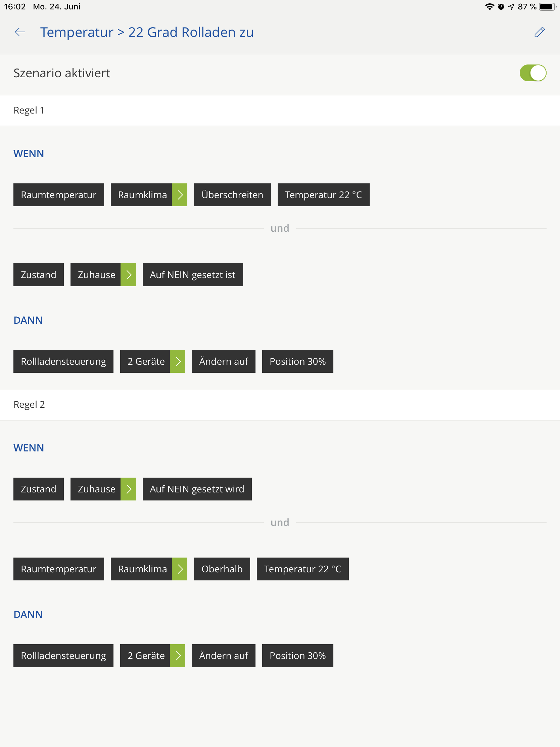This screenshot has height=747, width=560.
Task: Tap the battery indicator in status bar
Action: (x=547, y=7)
